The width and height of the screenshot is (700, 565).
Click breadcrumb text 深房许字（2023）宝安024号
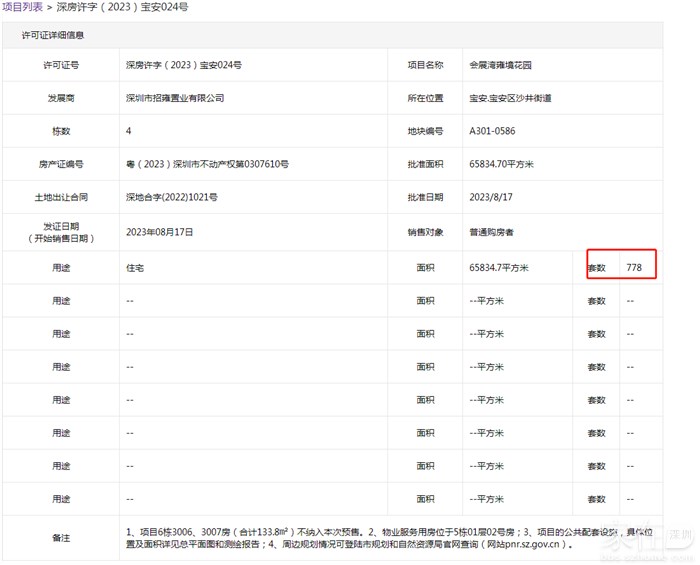(x=121, y=7)
